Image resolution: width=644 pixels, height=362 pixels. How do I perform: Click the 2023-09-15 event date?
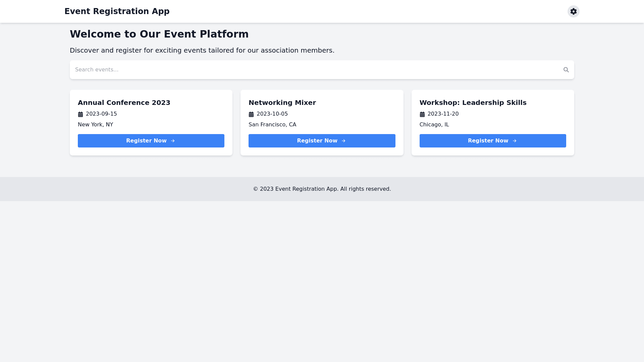tap(101, 114)
